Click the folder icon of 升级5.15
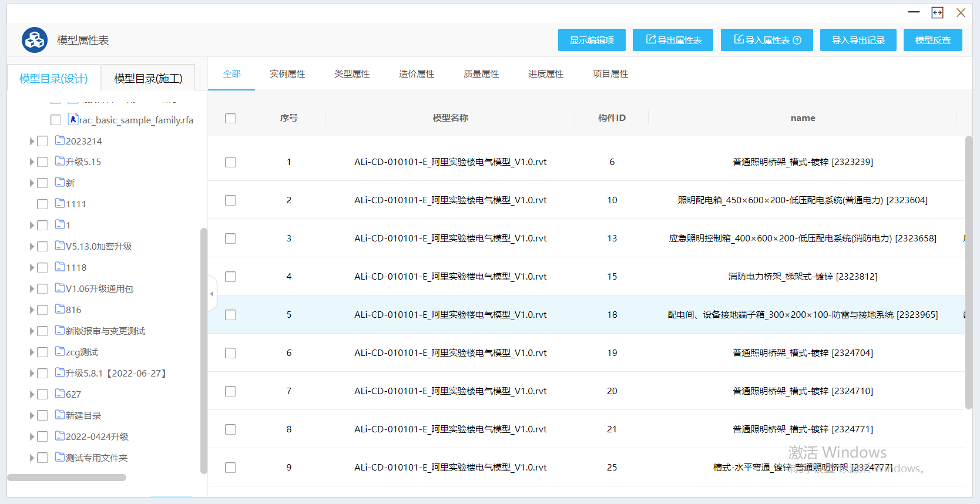This screenshot has height=504, width=980. tap(60, 161)
